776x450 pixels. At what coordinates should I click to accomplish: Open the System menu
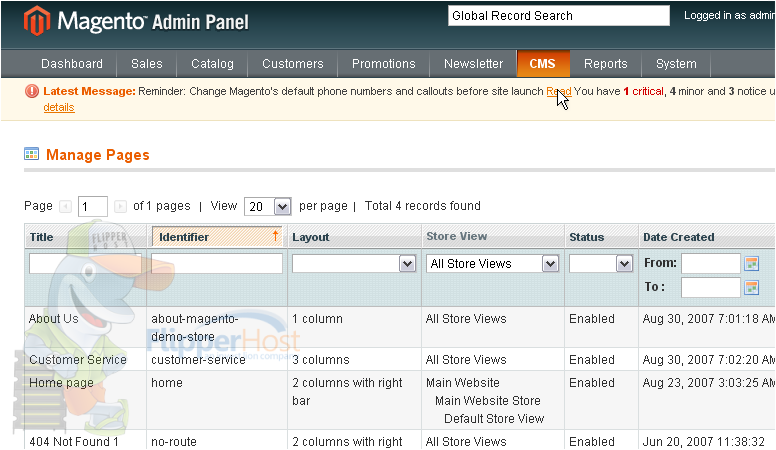[x=676, y=64]
